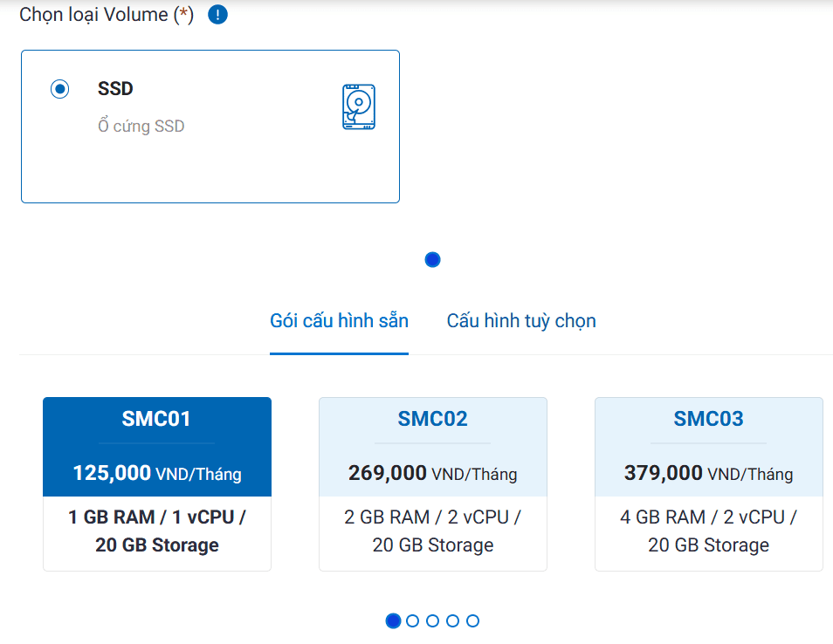Click the last pagination dot
This screenshot has width=833, height=644.
[472, 620]
